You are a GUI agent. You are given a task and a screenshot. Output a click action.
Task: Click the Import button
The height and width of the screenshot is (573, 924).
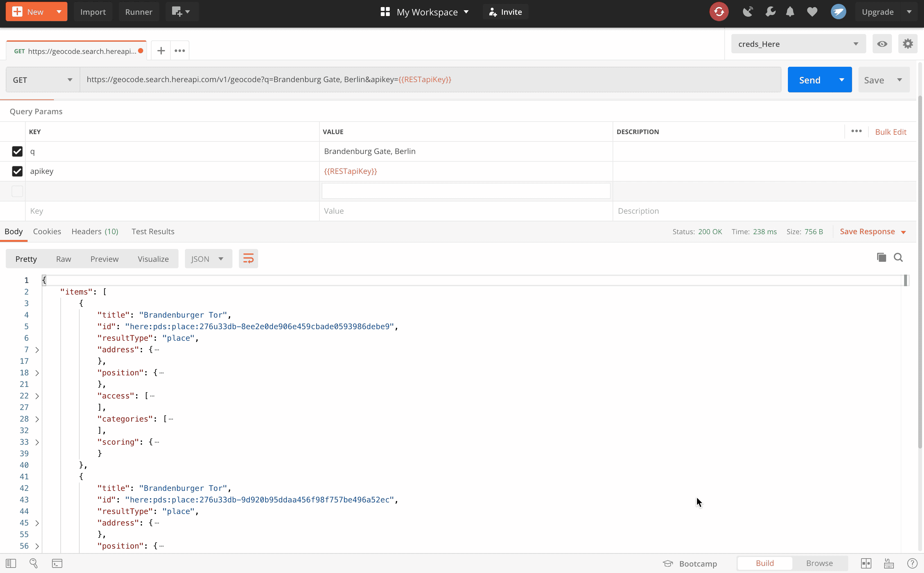pos(93,12)
